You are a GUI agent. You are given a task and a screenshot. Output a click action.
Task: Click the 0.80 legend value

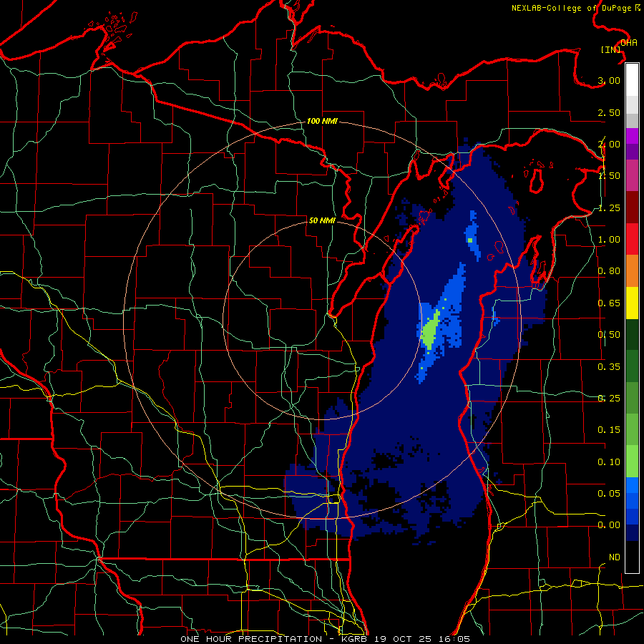coord(609,271)
